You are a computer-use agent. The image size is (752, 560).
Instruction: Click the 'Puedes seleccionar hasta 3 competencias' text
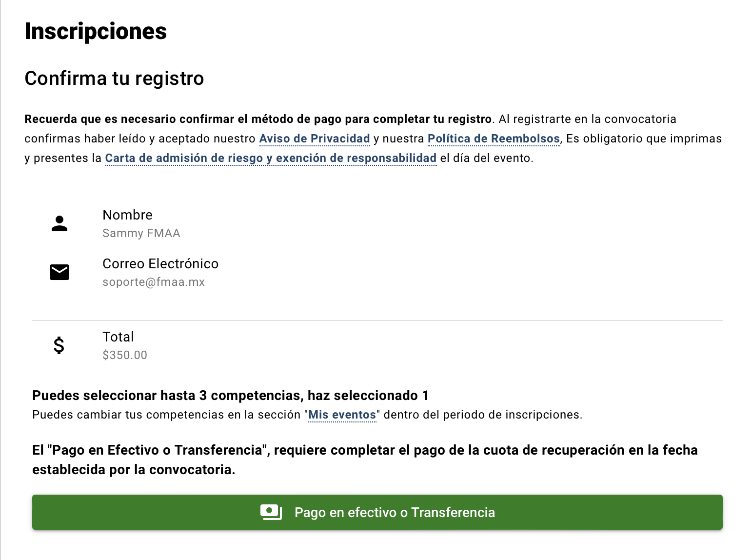pyautogui.click(x=230, y=395)
